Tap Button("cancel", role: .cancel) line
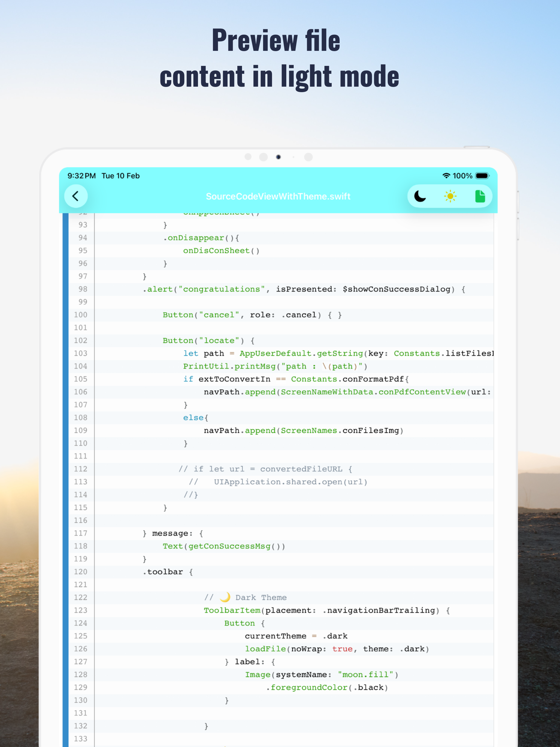Viewport: 560px width, 747px height. coord(252,315)
